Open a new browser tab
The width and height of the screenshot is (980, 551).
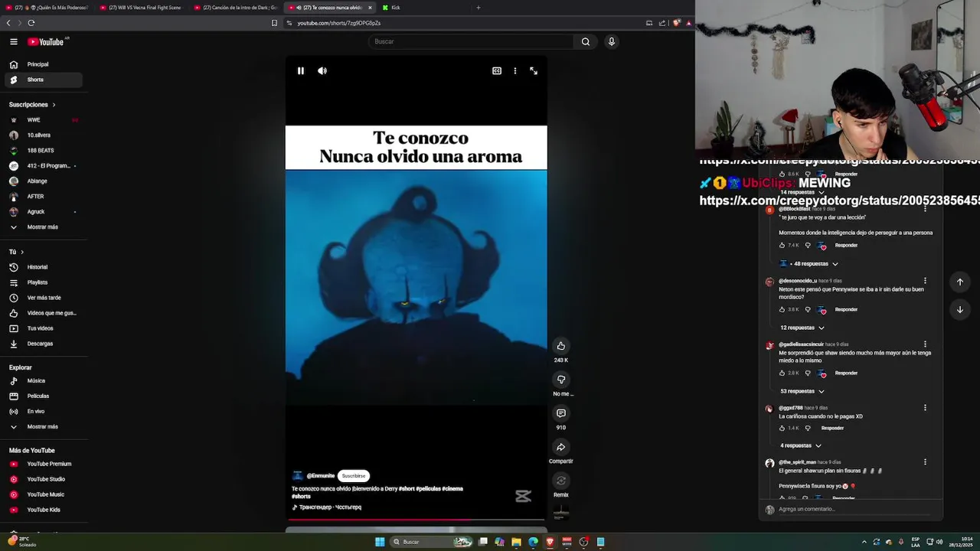tap(479, 8)
